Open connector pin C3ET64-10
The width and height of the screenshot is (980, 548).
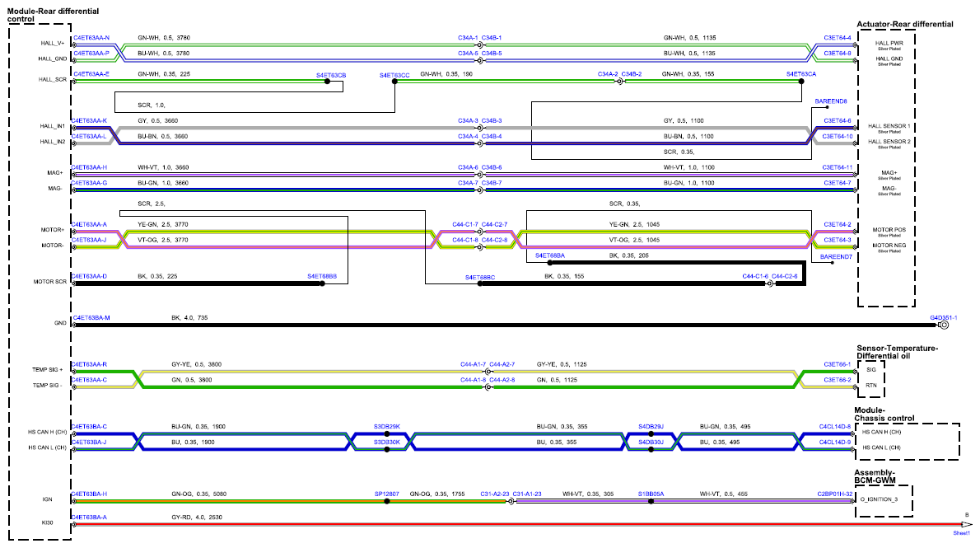[x=838, y=136]
